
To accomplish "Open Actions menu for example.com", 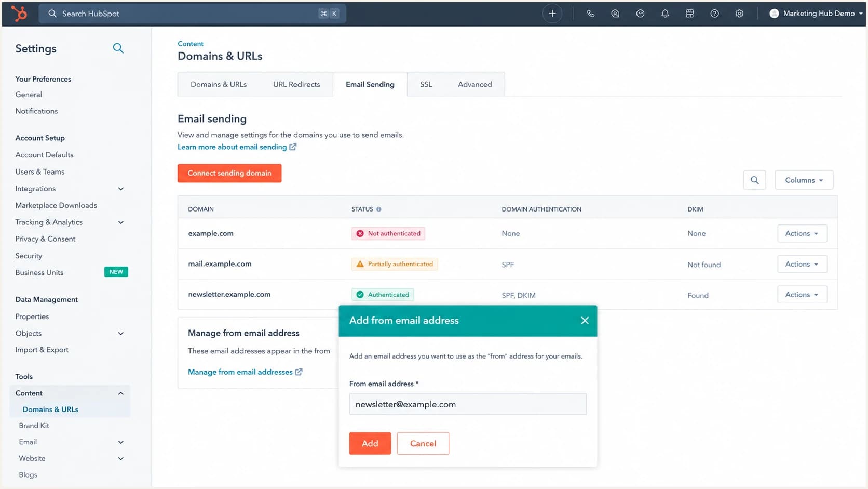I will (x=802, y=233).
